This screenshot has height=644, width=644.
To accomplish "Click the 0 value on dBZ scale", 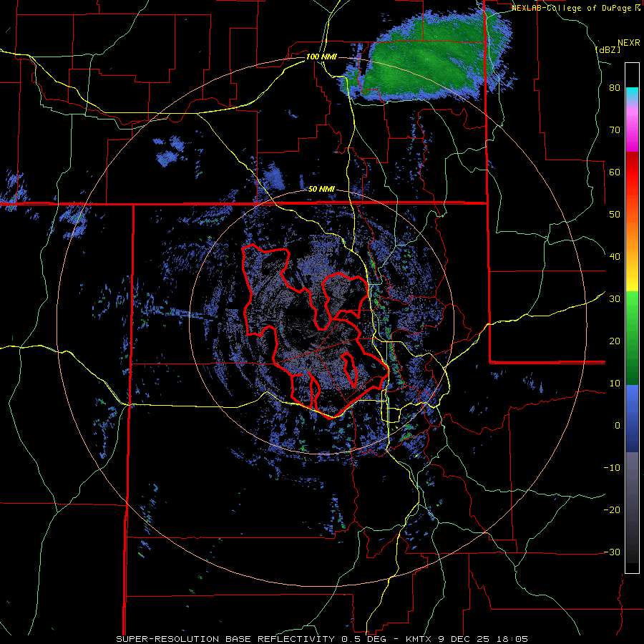I will tap(618, 426).
